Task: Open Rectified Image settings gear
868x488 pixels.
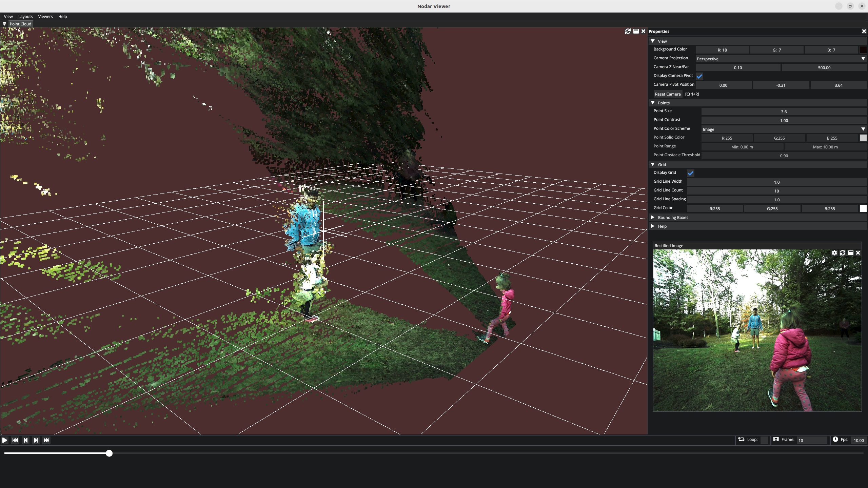Action: [834, 253]
